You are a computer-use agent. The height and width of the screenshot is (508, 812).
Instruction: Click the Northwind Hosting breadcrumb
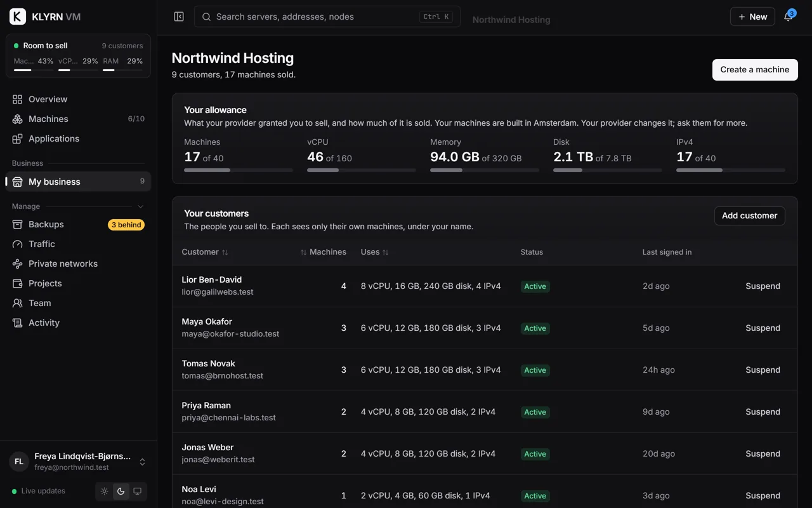pyautogui.click(x=511, y=20)
